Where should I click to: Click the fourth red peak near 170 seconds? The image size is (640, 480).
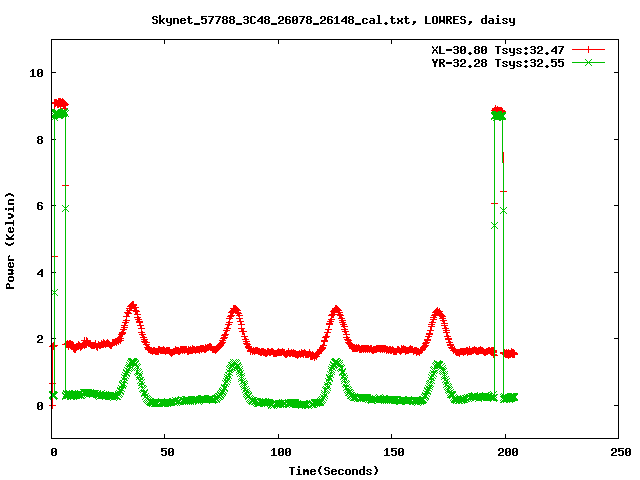438,312
